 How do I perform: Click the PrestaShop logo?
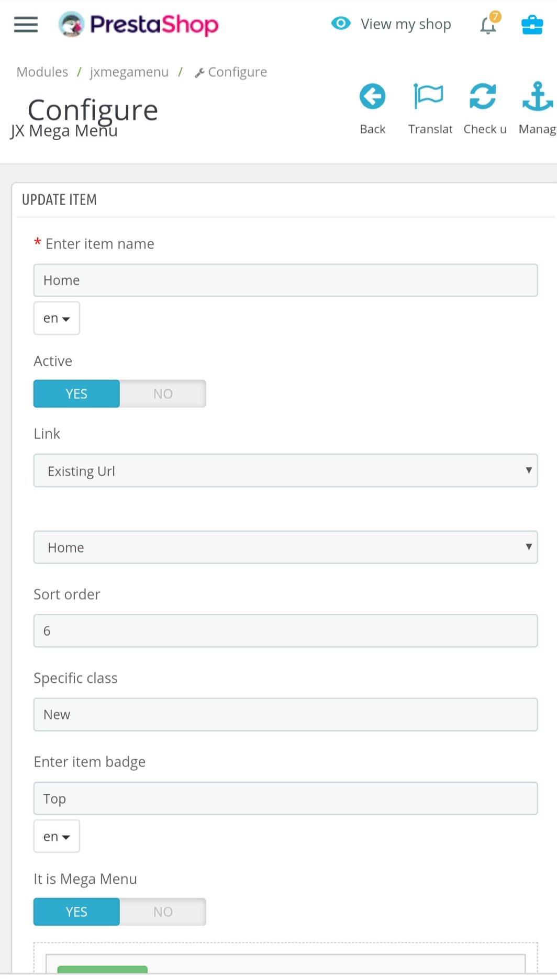(139, 25)
